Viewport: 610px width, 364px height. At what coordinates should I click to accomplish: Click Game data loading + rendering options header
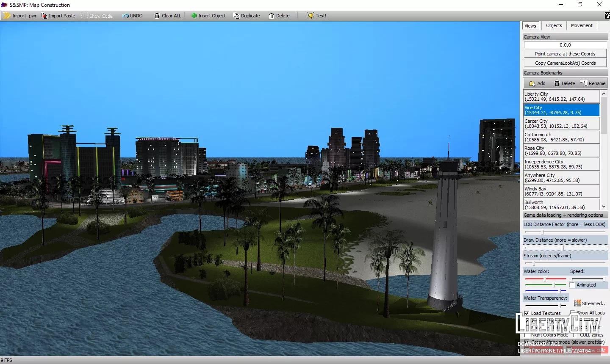coord(565,215)
